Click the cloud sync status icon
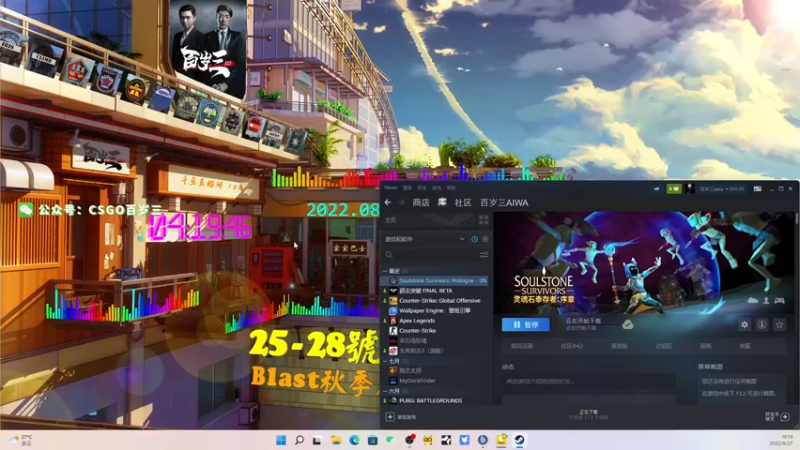Viewport: 800px width, 450px height. click(628, 324)
